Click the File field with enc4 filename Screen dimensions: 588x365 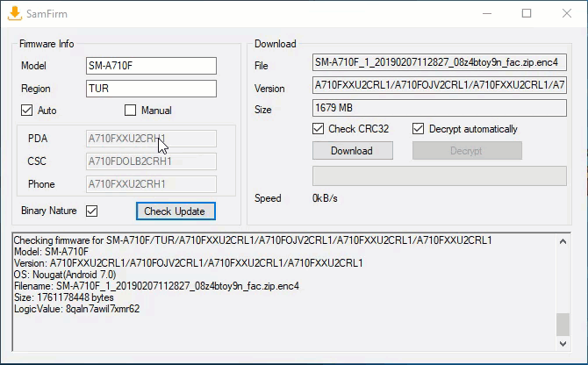pyautogui.click(x=439, y=62)
